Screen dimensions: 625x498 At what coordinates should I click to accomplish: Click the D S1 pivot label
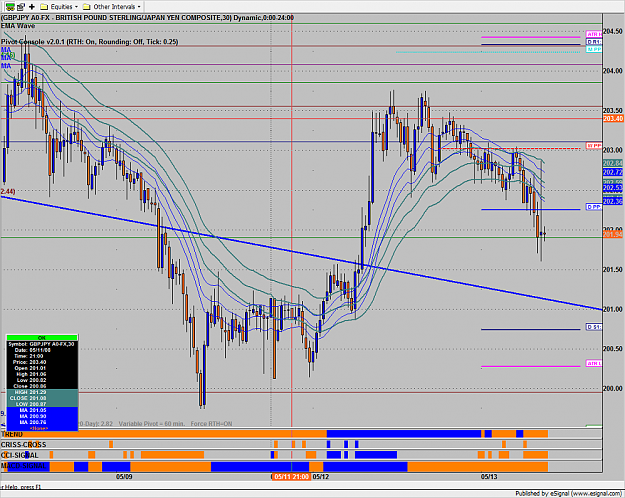click(594, 327)
